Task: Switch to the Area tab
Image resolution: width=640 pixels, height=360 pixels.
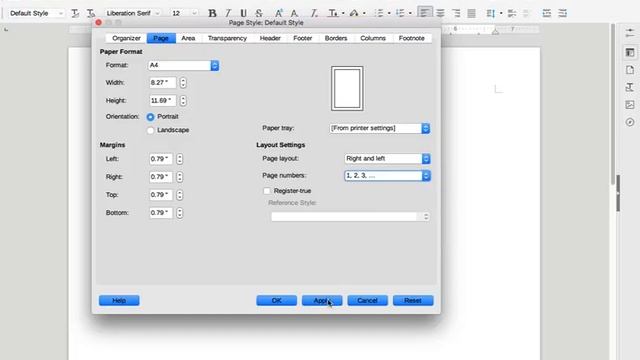Action: [188, 38]
